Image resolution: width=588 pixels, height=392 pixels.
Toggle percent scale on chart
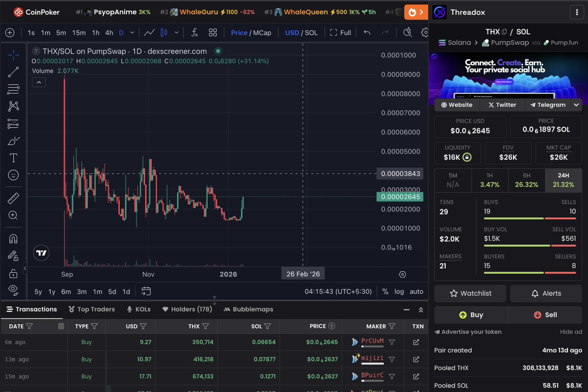point(385,292)
